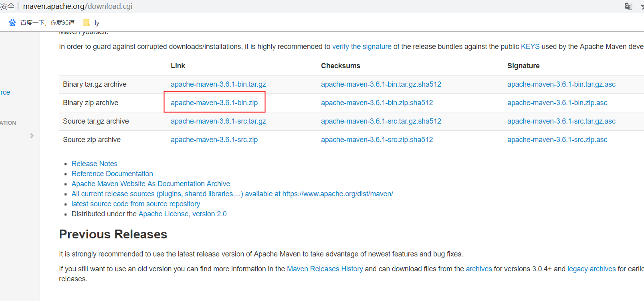Go to Reference Documentation

[112, 174]
